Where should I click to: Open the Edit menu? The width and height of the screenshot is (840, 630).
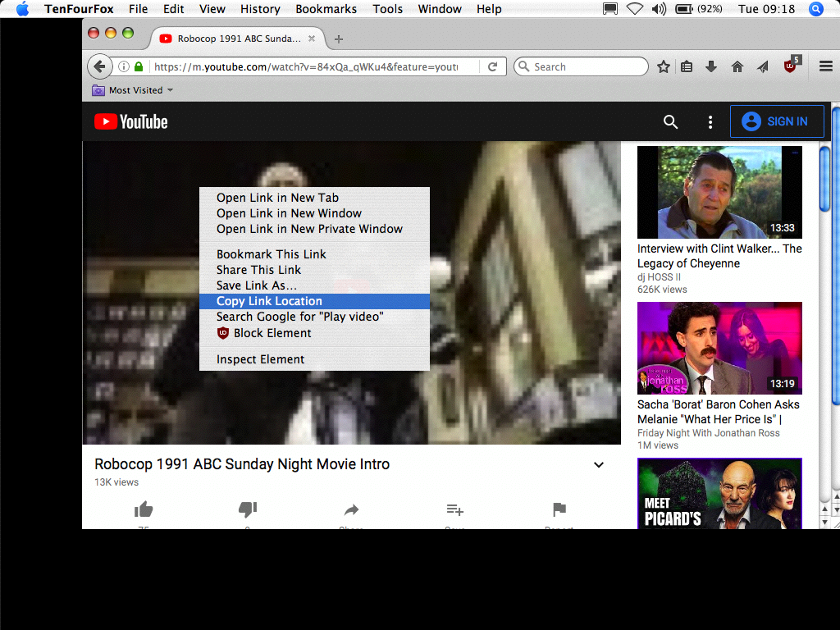[174, 9]
